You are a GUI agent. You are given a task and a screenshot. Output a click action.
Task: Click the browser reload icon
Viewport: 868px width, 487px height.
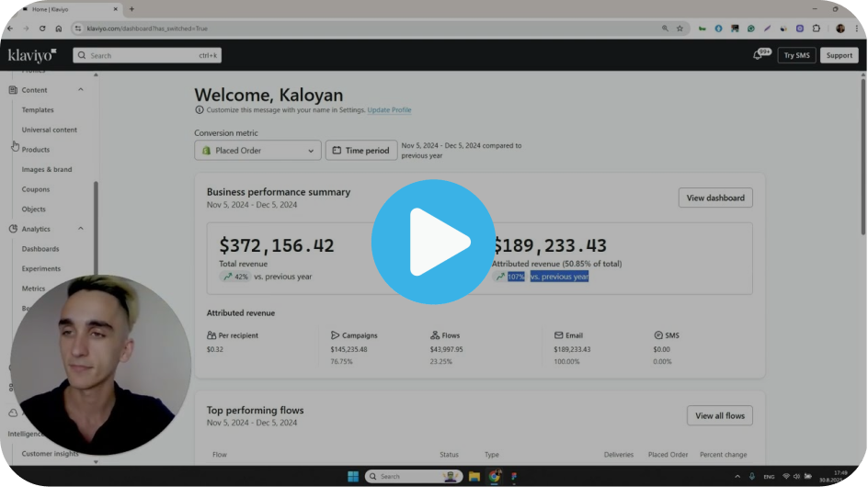click(x=42, y=28)
